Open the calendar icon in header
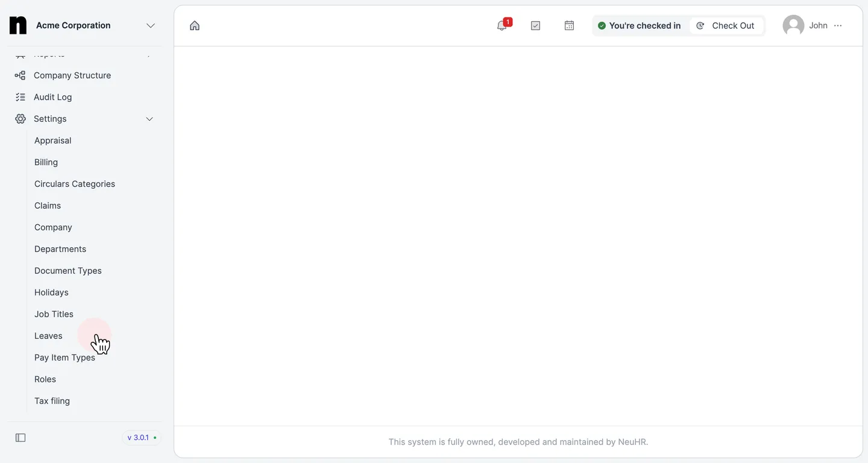This screenshot has height=463, width=868. [569, 25]
